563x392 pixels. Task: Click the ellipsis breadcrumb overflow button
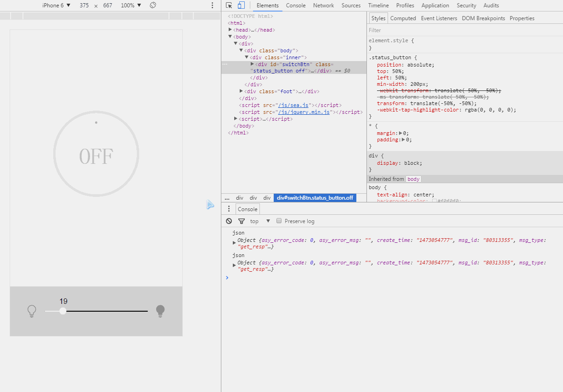click(227, 198)
